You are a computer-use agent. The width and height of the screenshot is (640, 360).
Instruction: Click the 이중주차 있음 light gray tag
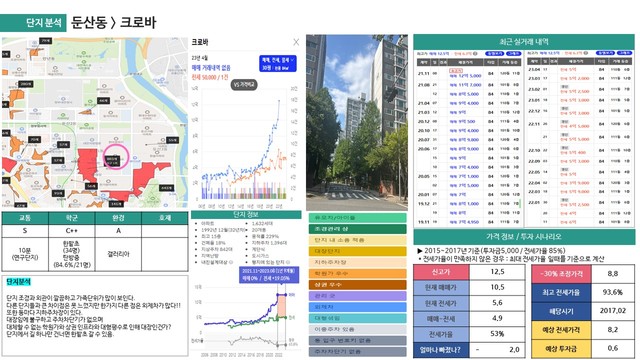[x=358, y=329]
